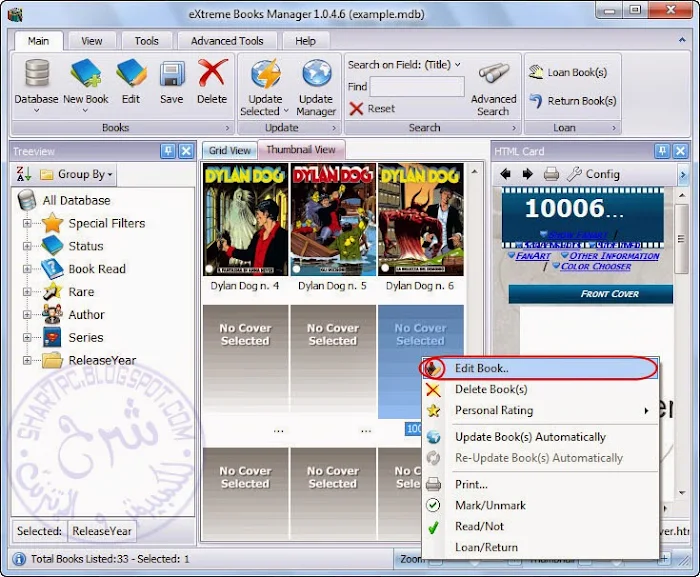700x577 pixels.
Task: Choose Print... in context menu
Action: click(x=540, y=484)
